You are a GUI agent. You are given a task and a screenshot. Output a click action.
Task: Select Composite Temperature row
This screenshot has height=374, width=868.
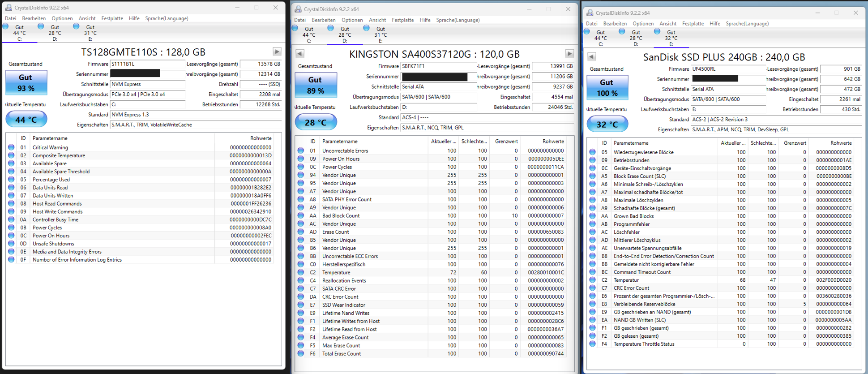pyautogui.click(x=140, y=155)
